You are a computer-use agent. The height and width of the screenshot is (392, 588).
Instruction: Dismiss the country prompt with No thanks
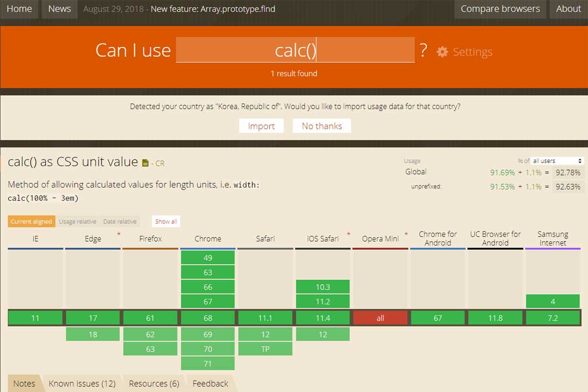[321, 126]
